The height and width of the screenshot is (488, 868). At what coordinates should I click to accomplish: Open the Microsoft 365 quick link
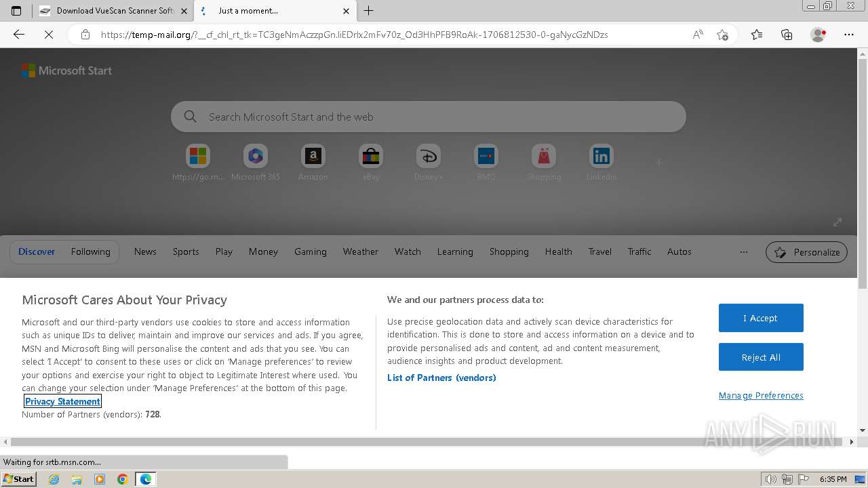(x=256, y=163)
